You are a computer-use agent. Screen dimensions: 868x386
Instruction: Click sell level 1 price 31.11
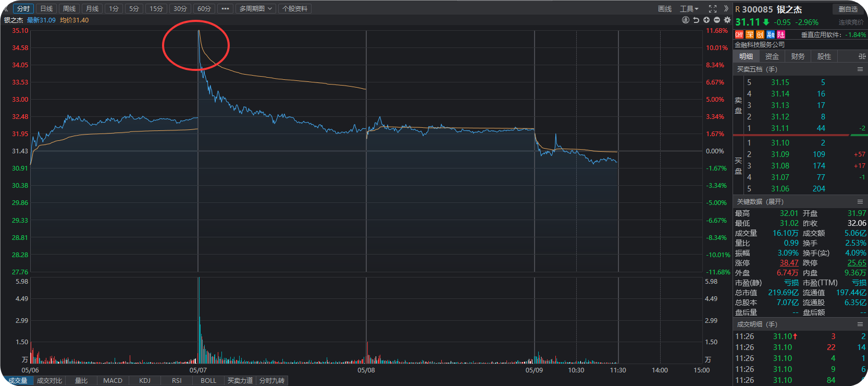(780, 128)
